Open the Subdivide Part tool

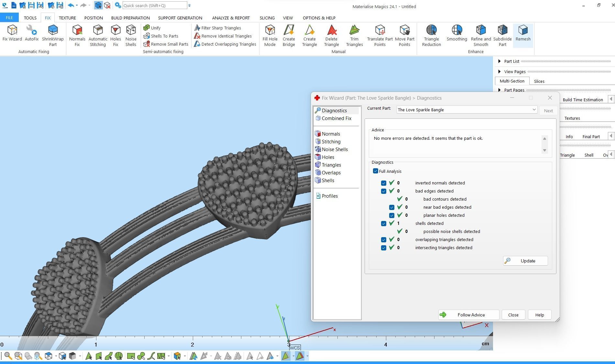(x=502, y=36)
